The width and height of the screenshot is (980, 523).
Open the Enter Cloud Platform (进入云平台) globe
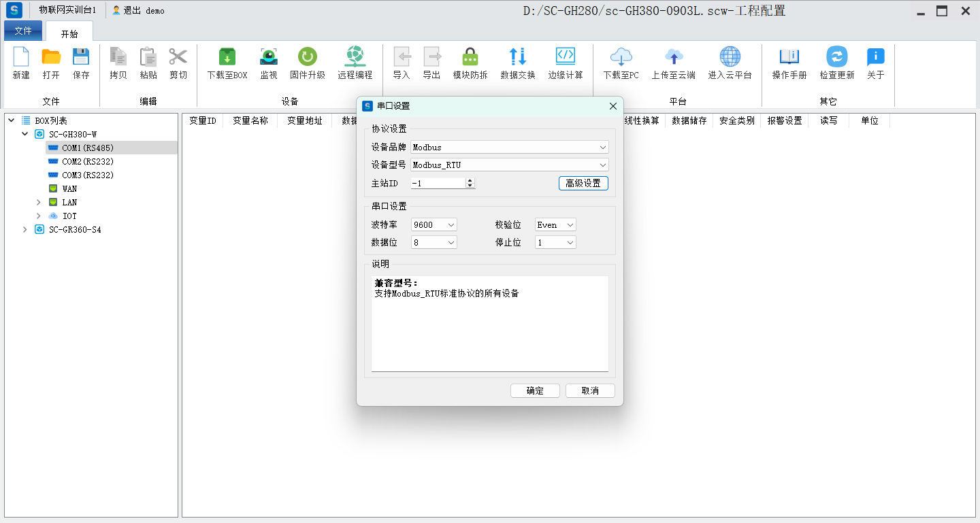point(730,57)
